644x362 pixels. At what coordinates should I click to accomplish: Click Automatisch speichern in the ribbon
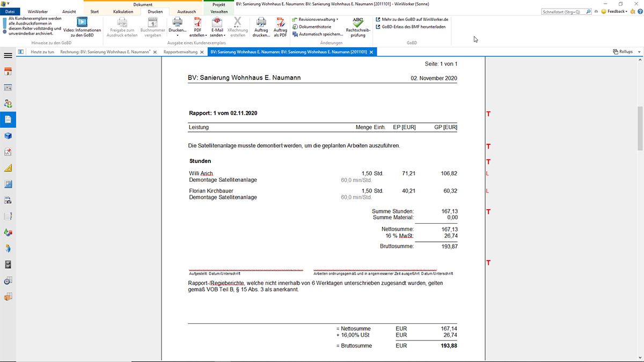(x=318, y=34)
